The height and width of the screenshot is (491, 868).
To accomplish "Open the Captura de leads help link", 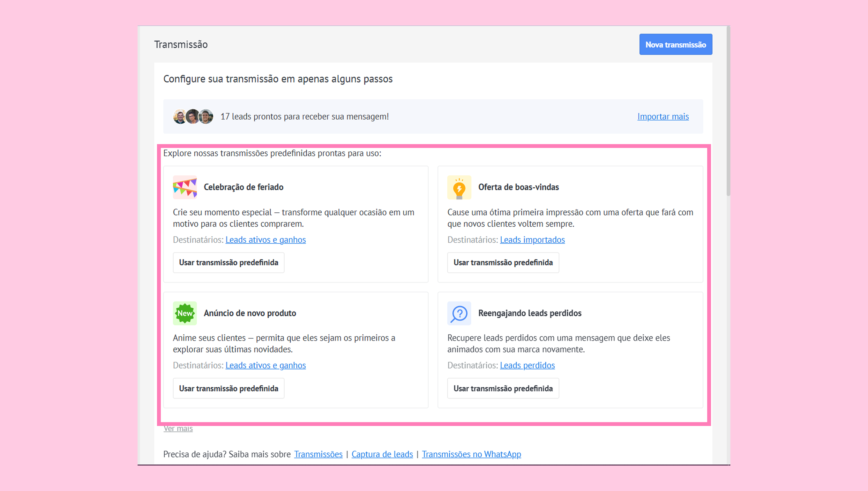I will [382, 454].
